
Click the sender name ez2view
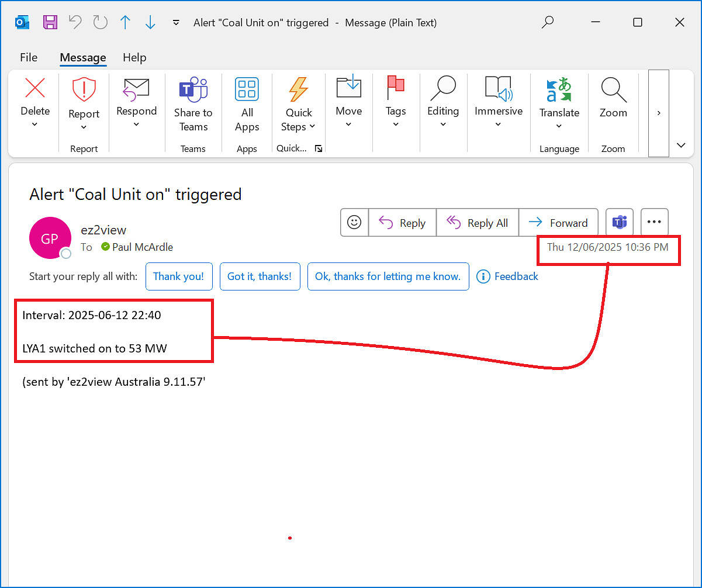click(x=103, y=230)
